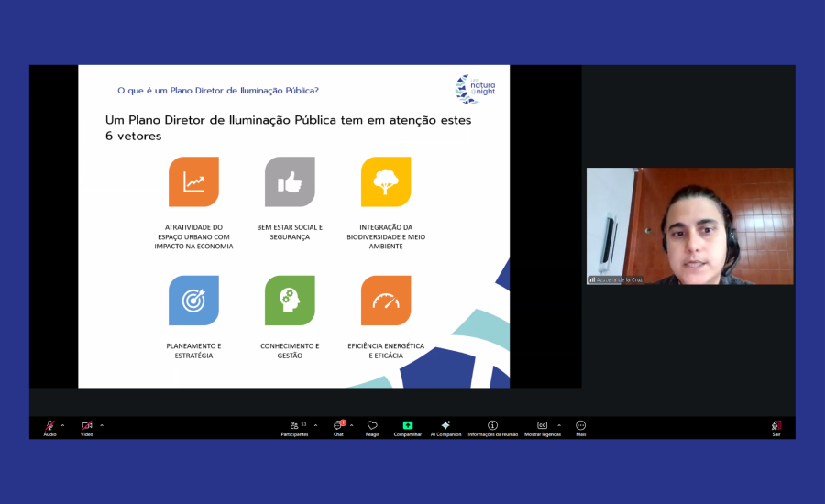Toggle captions with Mostrar legendas
The height and width of the screenshot is (504, 825).
542,426
